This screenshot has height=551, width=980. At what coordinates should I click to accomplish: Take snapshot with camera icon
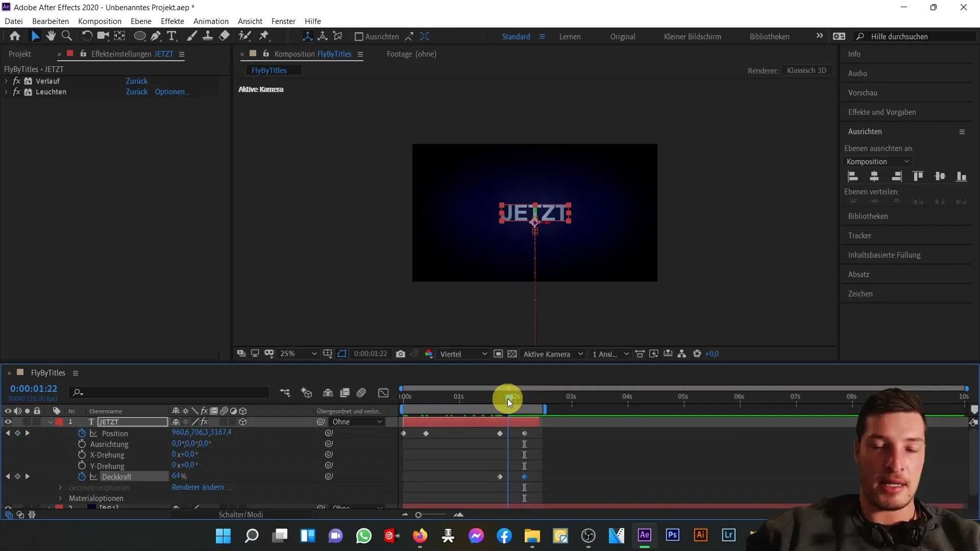[x=401, y=354]
